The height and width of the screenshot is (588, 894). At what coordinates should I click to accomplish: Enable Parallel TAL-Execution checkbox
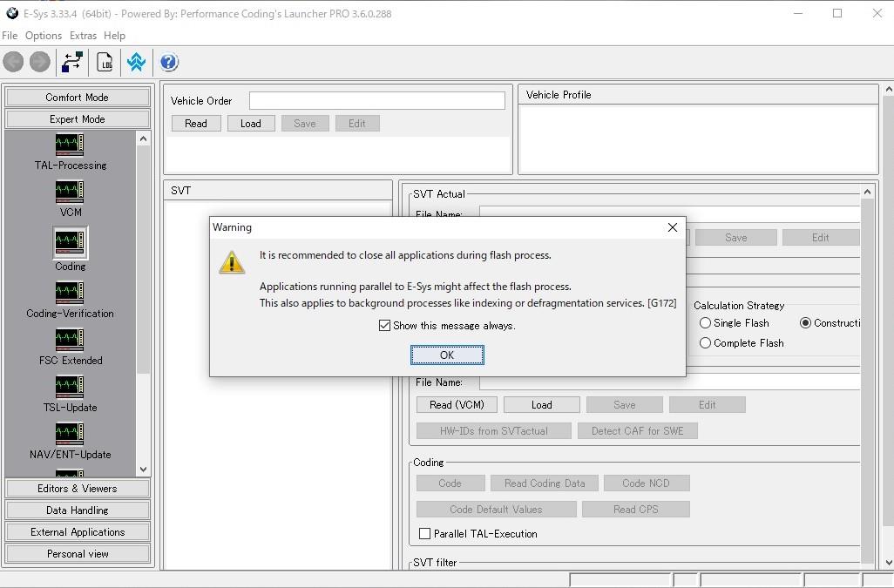click(x=424, y=533)
